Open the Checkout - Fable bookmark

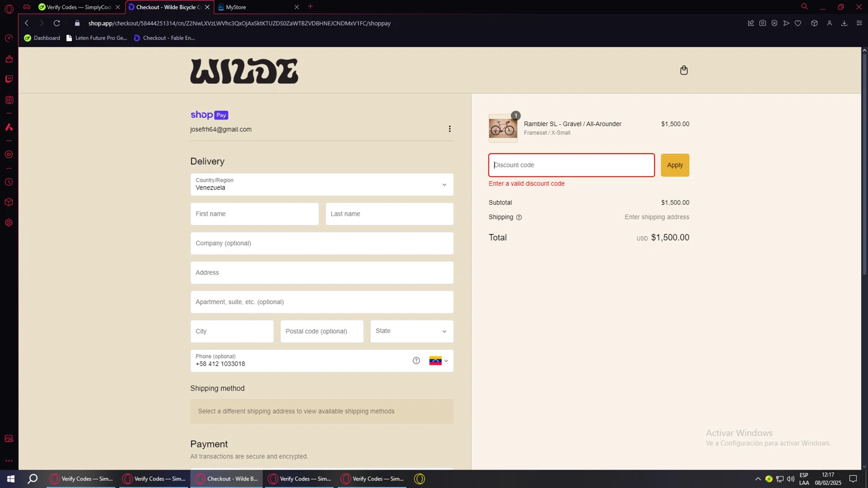tap(164, 38)
